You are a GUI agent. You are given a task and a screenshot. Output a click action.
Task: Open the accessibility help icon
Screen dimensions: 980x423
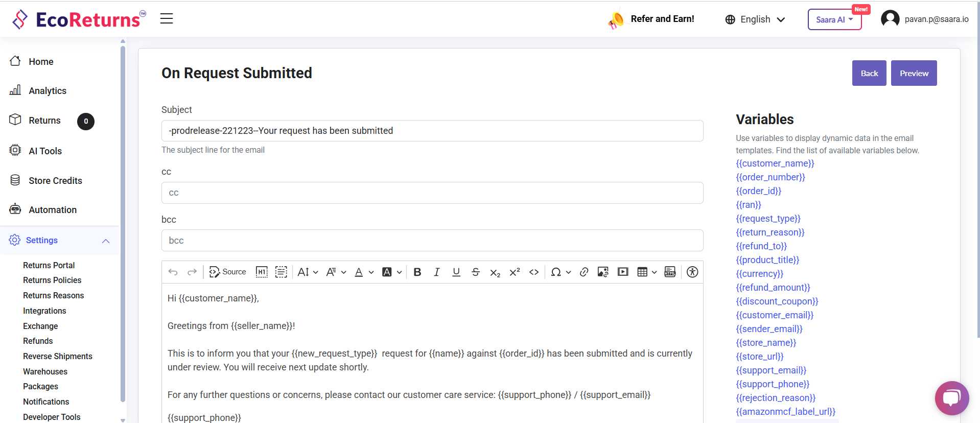click(x=692, y=272)
